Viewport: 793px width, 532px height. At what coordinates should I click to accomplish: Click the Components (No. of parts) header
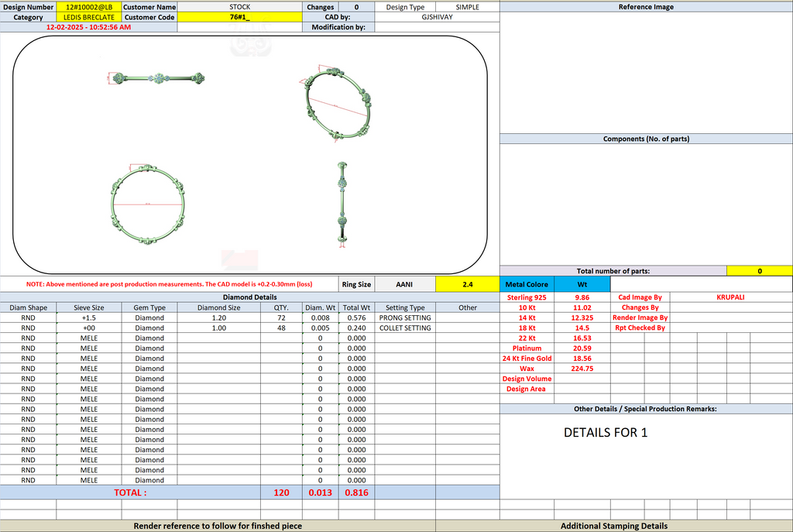[646, 139]
